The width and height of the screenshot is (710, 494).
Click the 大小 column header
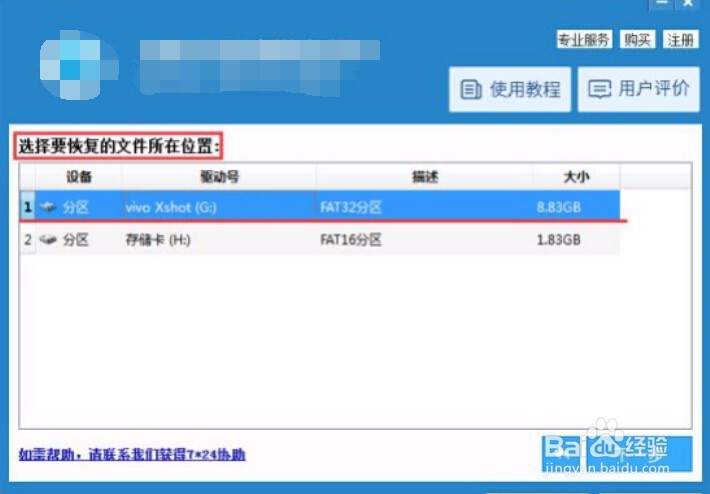point(576,177)
